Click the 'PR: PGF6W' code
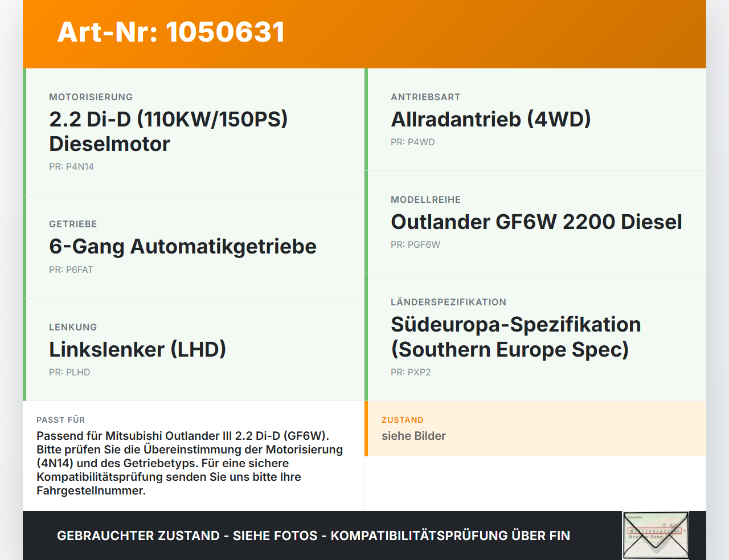729x560 pixels. pos(415,245)
